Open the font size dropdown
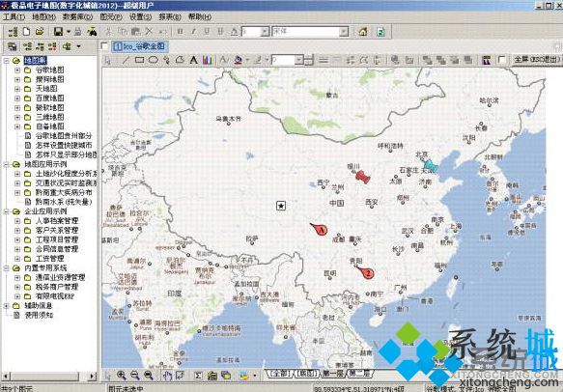The width and height of the screenshot is (563, 392). [x=265, y=32]
